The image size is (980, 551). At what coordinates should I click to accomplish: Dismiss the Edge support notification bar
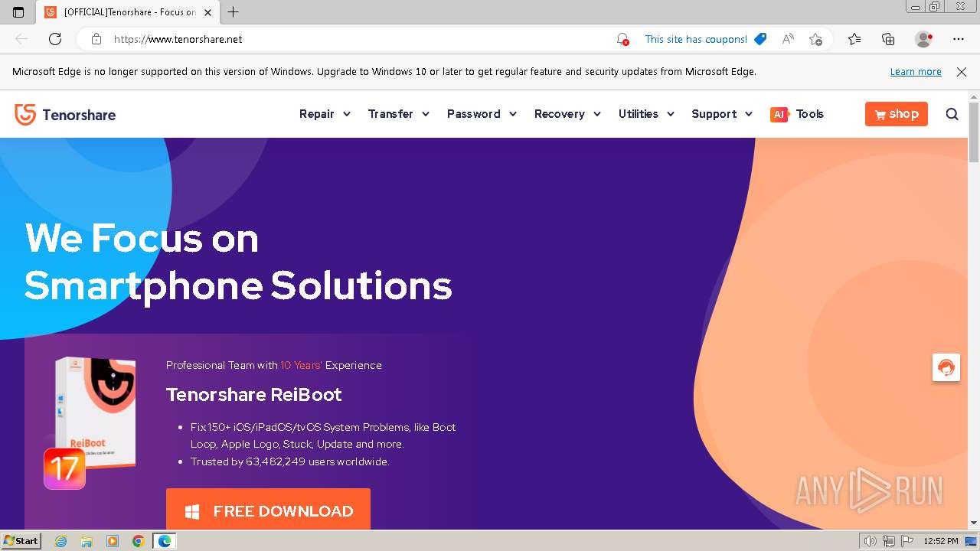962,72
